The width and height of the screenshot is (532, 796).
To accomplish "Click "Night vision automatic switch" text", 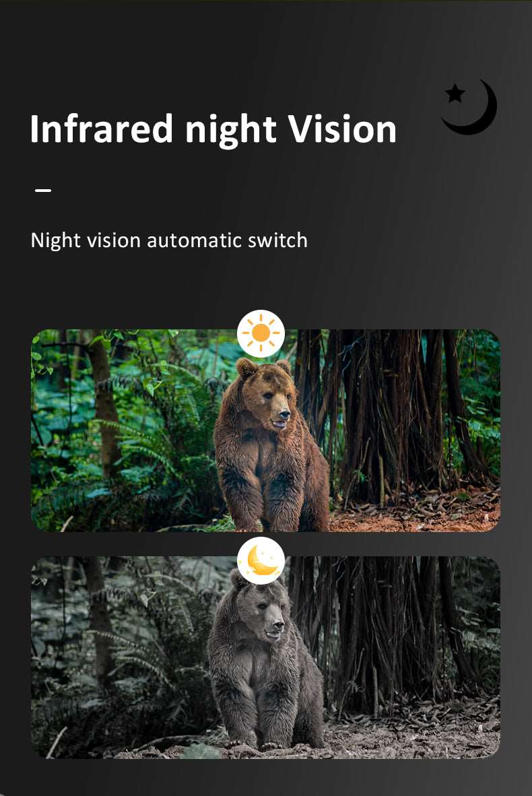I will click(x=169, y=240).
